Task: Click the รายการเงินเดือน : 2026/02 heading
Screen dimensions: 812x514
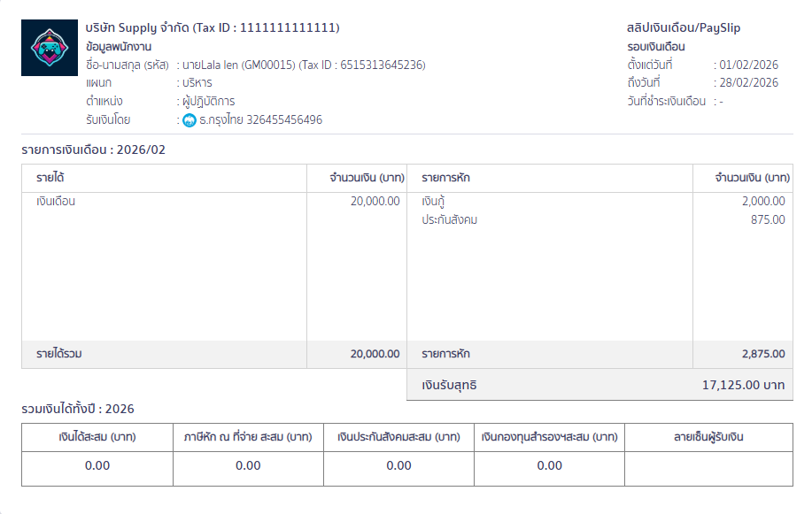Action: click(93, 150)
